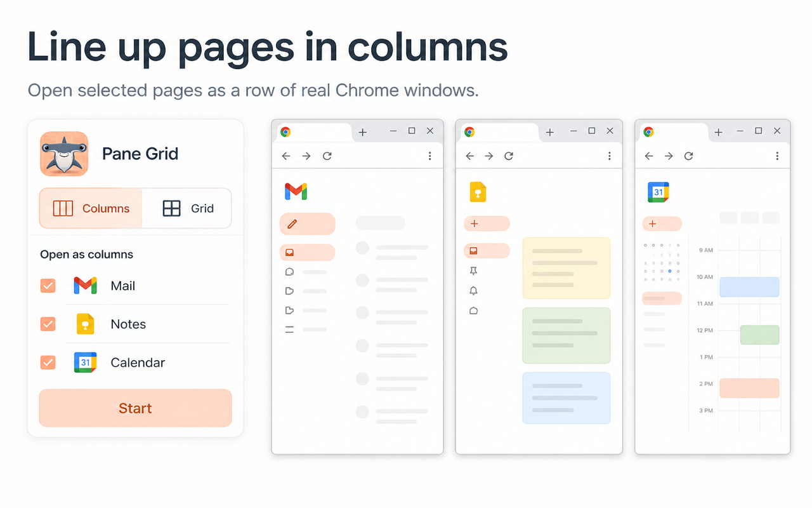Open reminders bell in Keep sidebar
This screenshot has height=508, width=812.
(473, 291)
